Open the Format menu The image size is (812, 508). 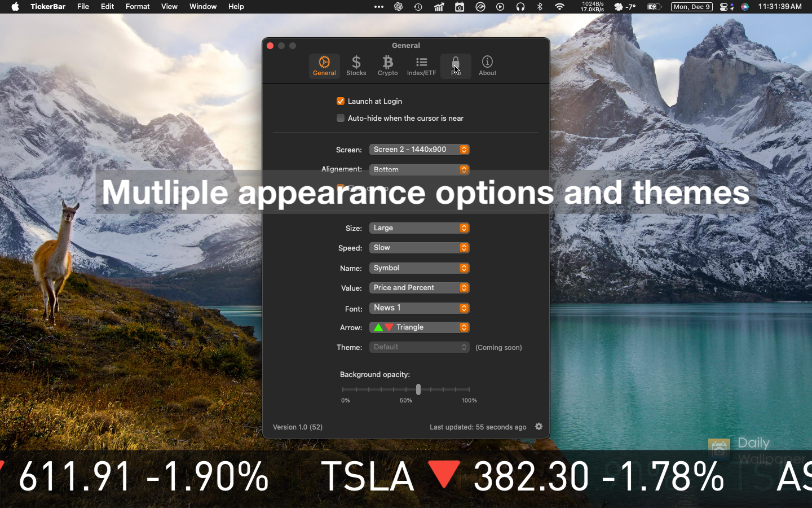[138, 7]
